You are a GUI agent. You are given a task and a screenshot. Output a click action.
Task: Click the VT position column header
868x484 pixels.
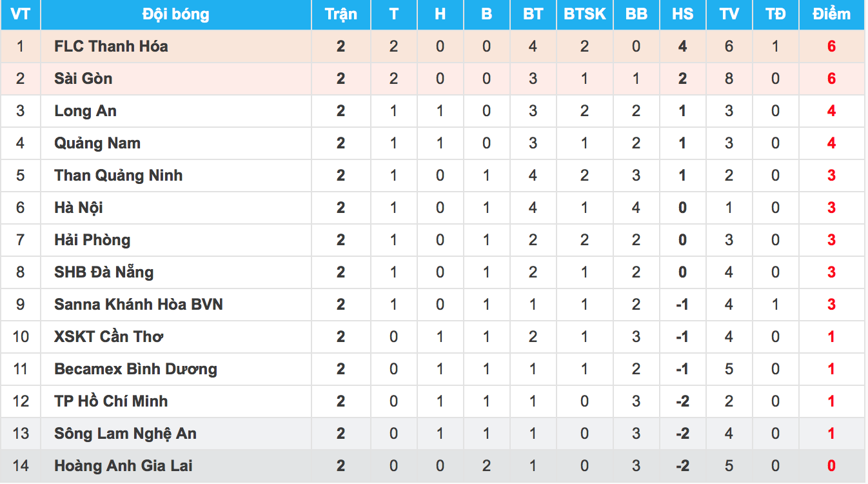coord(20,14)
